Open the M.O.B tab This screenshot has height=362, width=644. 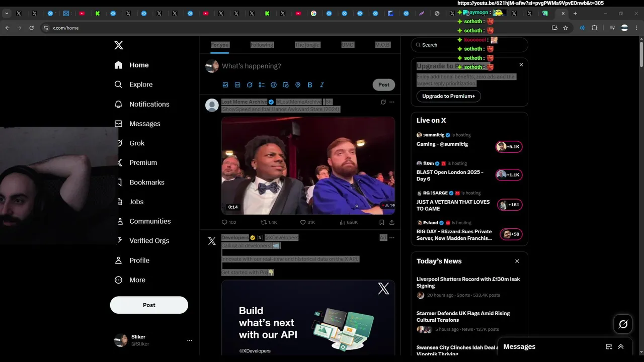click(x=382, y=45)
